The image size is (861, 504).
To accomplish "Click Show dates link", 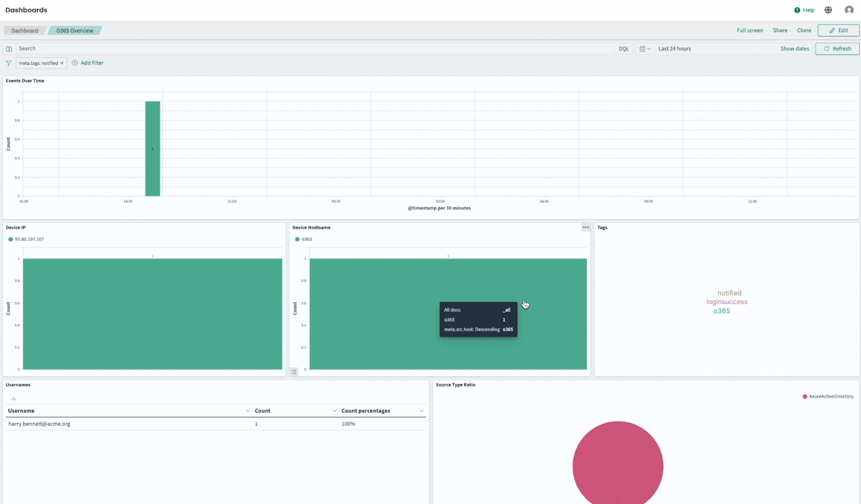I will pyautogui.click(x=795, y=49).
